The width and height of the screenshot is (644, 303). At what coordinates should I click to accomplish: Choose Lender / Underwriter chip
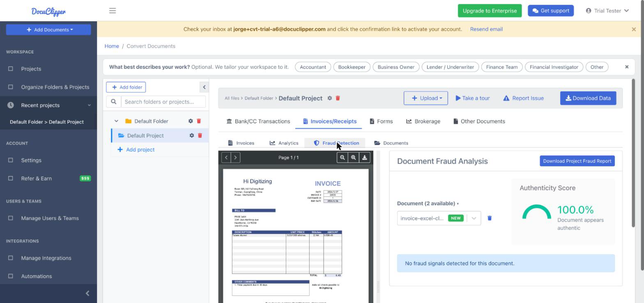[x=450, y=67]
